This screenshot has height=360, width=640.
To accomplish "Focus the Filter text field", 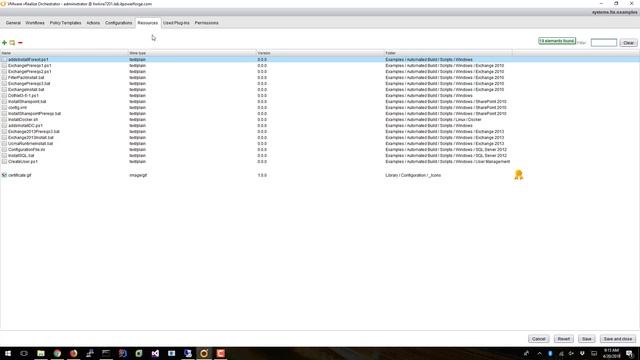I will [604, 42].
